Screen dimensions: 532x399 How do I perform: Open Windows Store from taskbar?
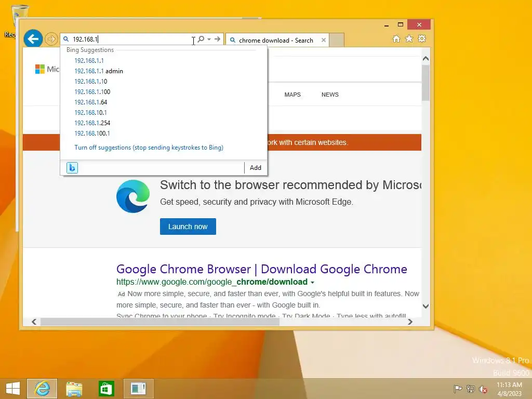click(x=106, y=389)
